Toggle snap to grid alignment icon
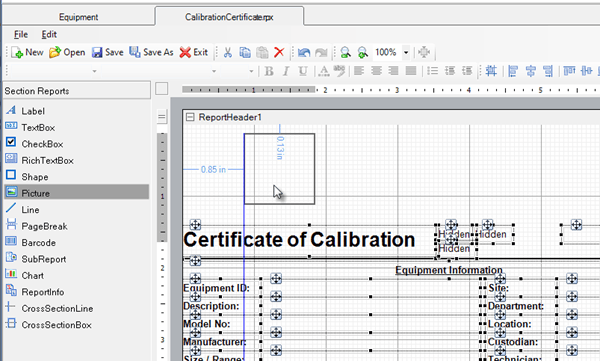This screenshot has width=600, height=361. [491, 71]
